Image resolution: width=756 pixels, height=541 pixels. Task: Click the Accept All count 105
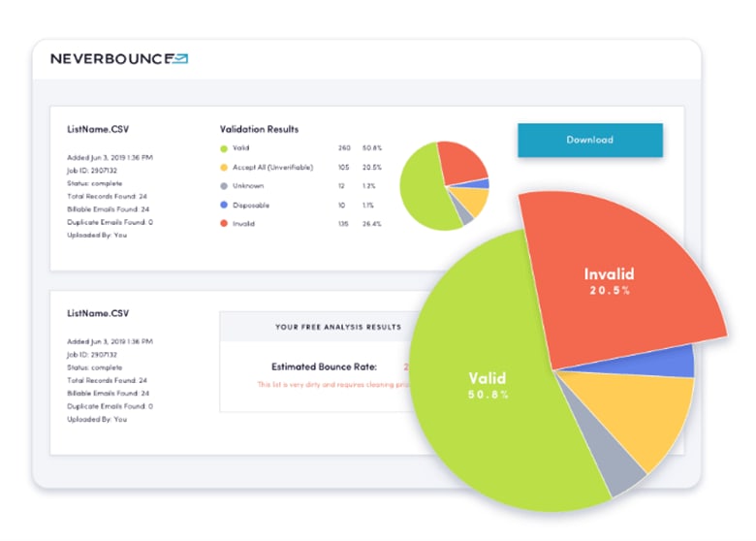tap(343, 168)
